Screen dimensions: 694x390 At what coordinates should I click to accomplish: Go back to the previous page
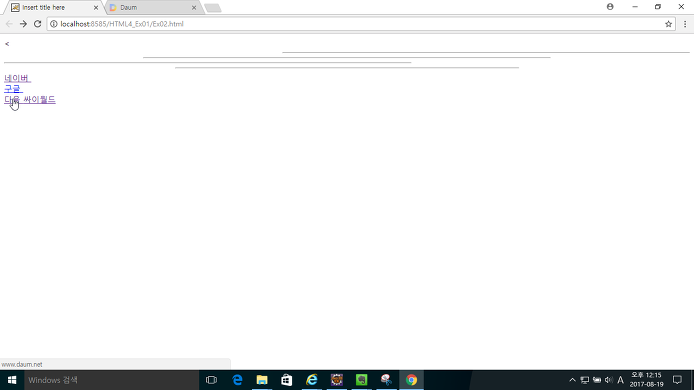click(9, 24)
